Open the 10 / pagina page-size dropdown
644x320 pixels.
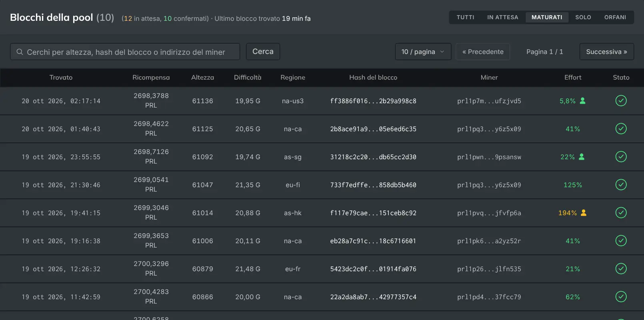(x=423, y=52)
